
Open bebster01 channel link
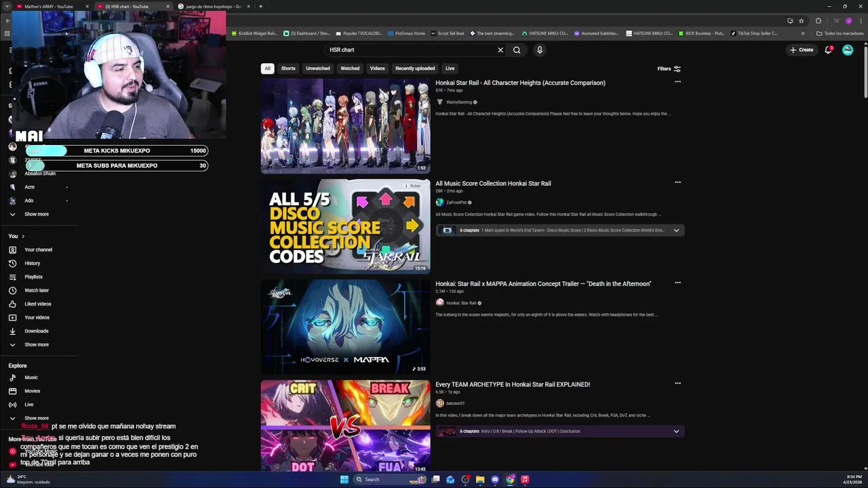point(455,403)
